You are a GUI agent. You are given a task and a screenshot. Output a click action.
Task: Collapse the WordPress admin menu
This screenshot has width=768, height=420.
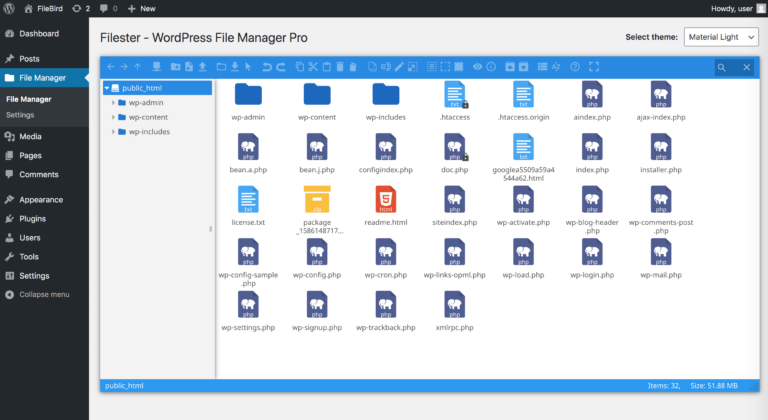pos(37,295)
